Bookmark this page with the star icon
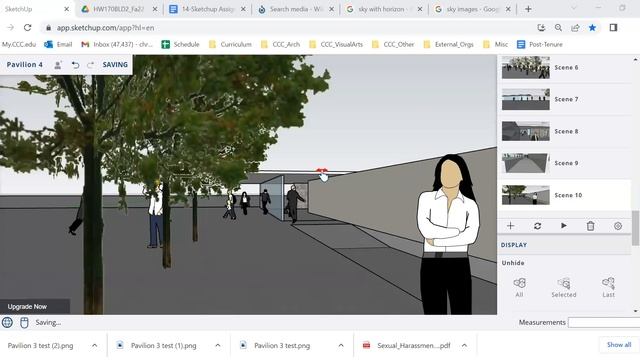640x360 pixels. tap(592, 28)
